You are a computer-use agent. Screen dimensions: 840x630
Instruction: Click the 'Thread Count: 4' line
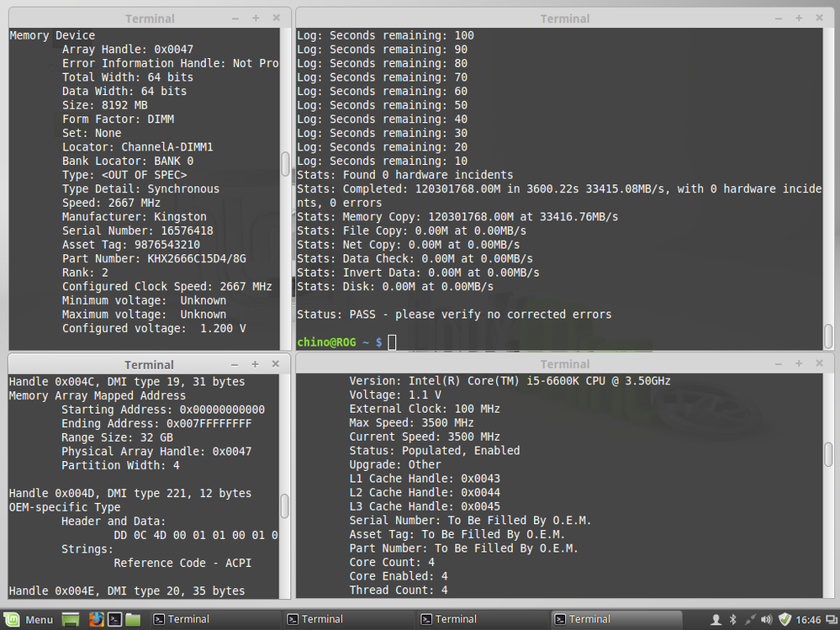(x=399, y=590)
